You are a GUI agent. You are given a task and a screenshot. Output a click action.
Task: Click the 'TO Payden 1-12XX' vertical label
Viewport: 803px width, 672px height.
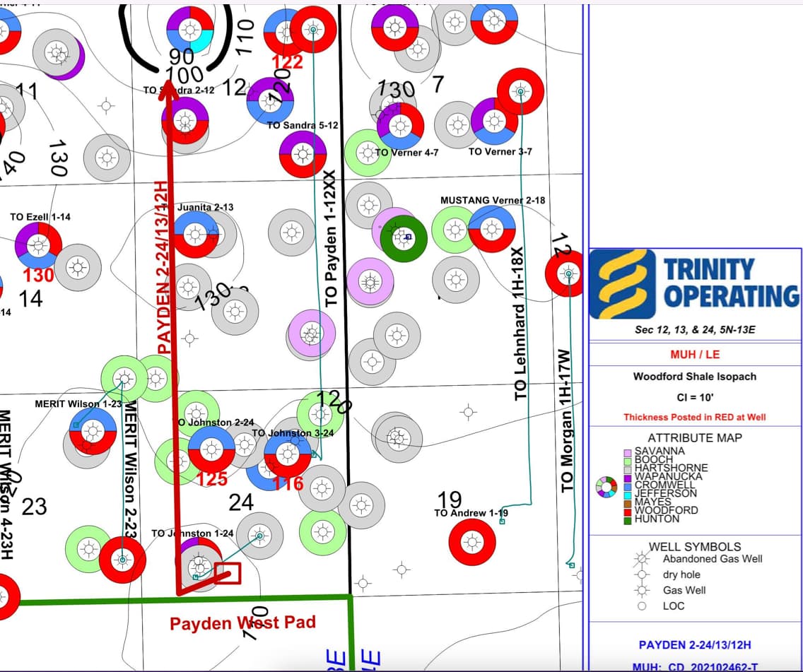tap(332, 239)
